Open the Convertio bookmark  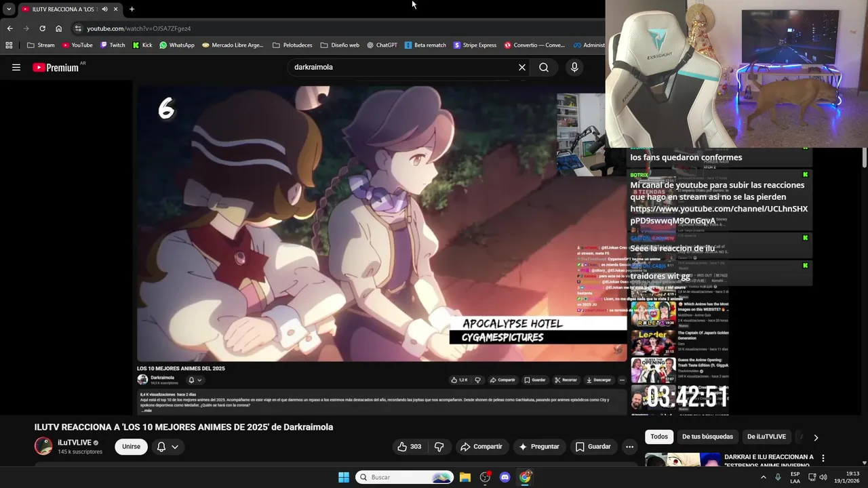click(x=534, y=45)
